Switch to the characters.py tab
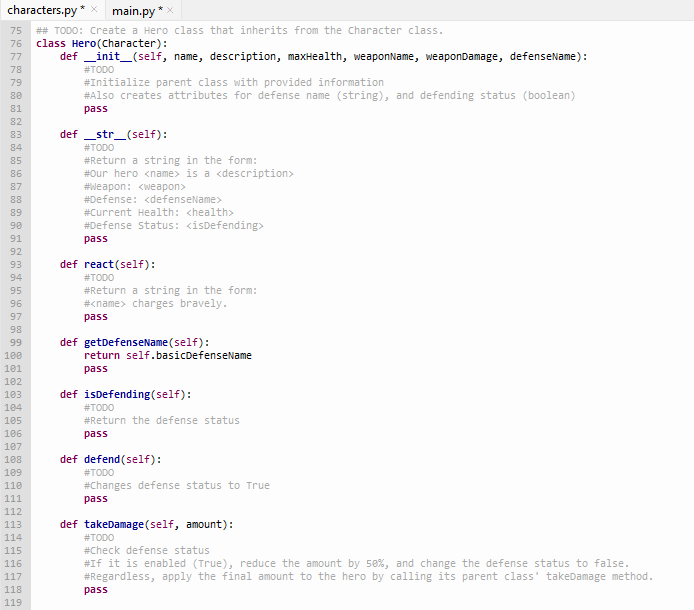This screenshot has width=694, height=610. 42,10
